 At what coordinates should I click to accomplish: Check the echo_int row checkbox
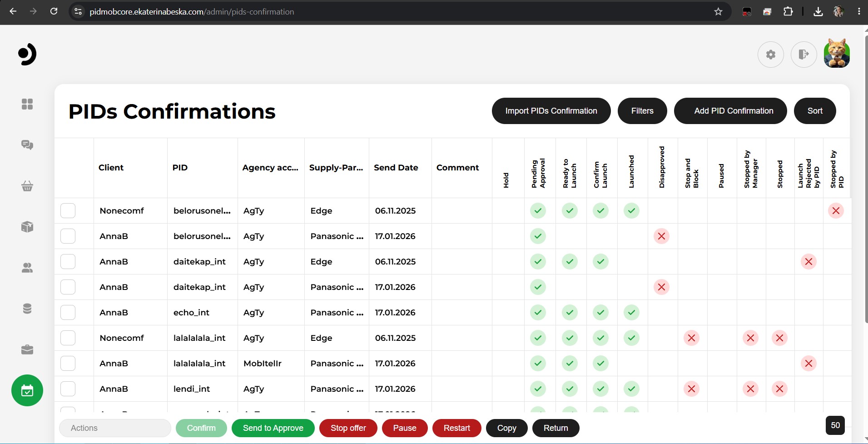(x=68, y=313)
